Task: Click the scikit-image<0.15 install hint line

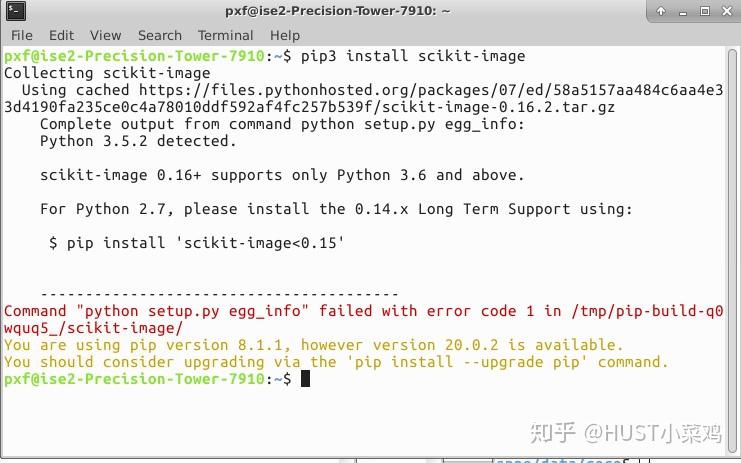Action: [x=197, y=243]
